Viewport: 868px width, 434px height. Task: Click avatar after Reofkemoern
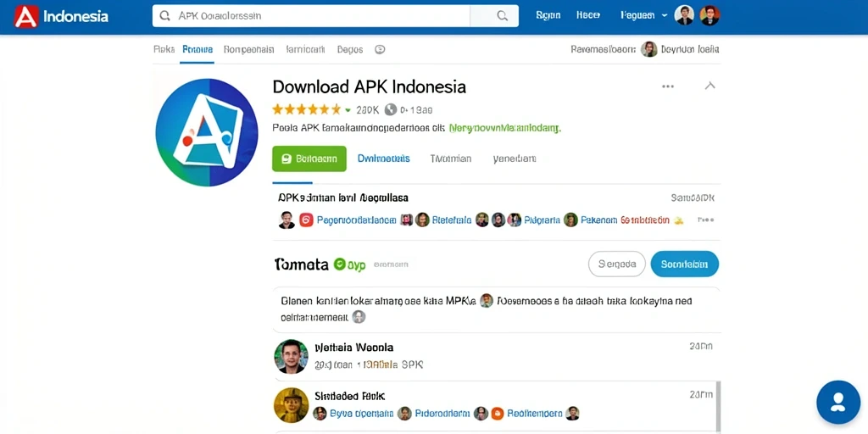pyautogui.click(x=572, y=413)
